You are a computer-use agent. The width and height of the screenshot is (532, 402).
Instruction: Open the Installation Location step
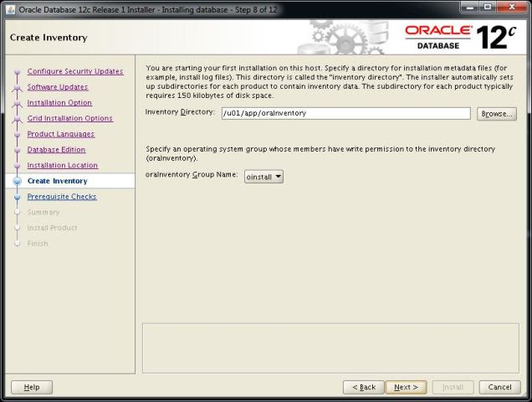point(63,165)
